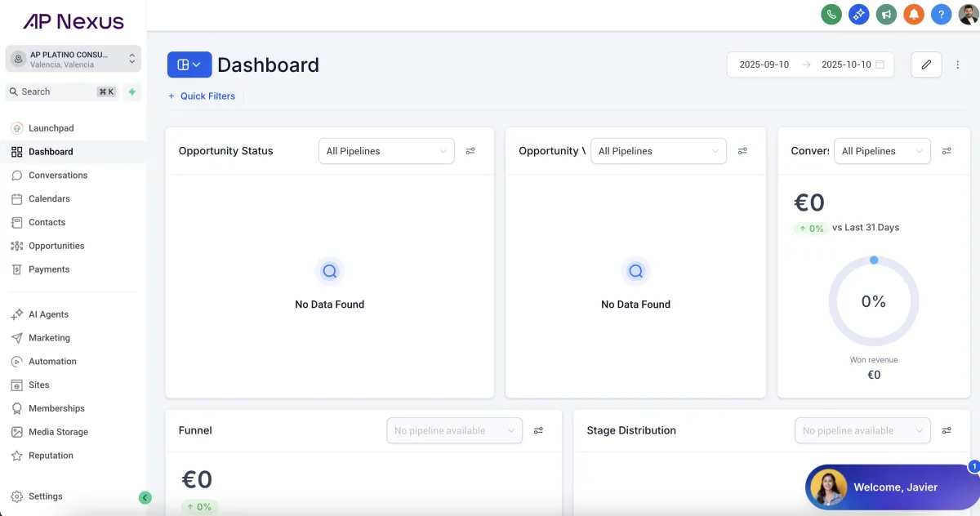
Task: Open the Opportunity Status widget filter settings icon
Action: pos(470,151)
